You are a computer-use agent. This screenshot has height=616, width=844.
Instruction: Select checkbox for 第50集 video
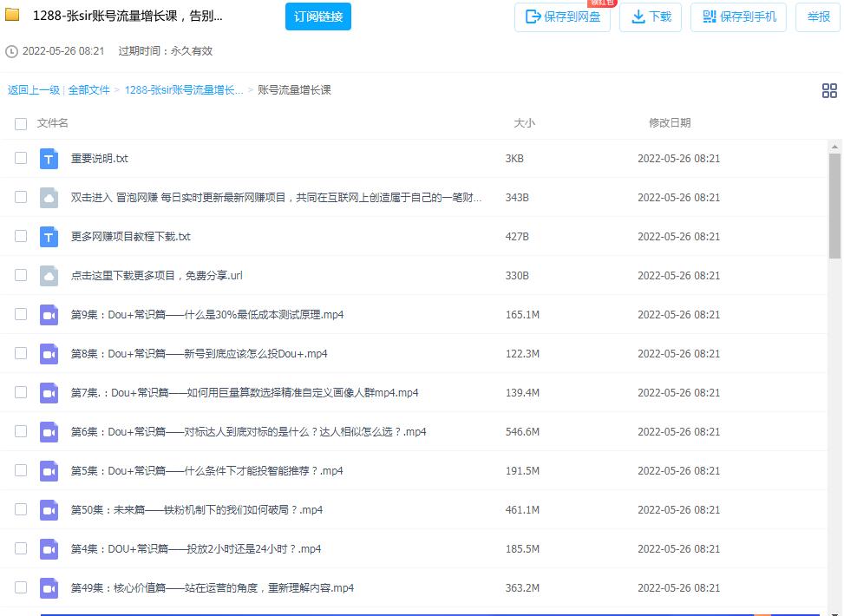(21, 509)
